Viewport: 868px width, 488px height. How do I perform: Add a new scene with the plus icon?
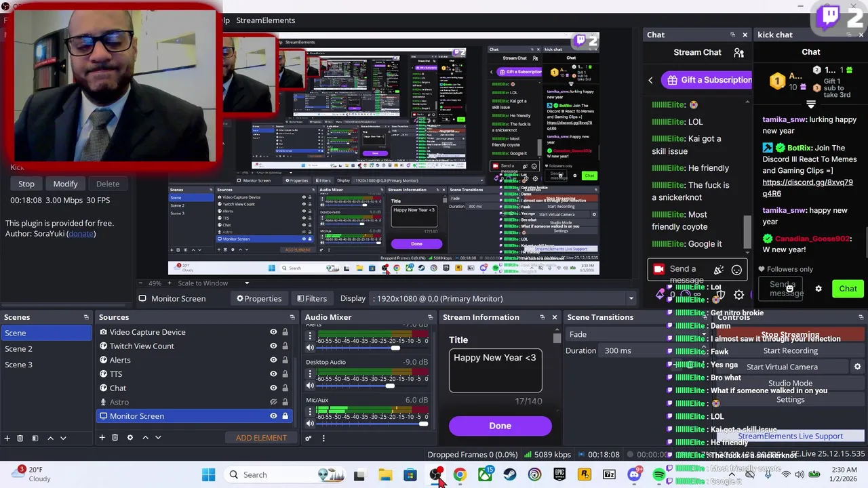tap(7, 439)
